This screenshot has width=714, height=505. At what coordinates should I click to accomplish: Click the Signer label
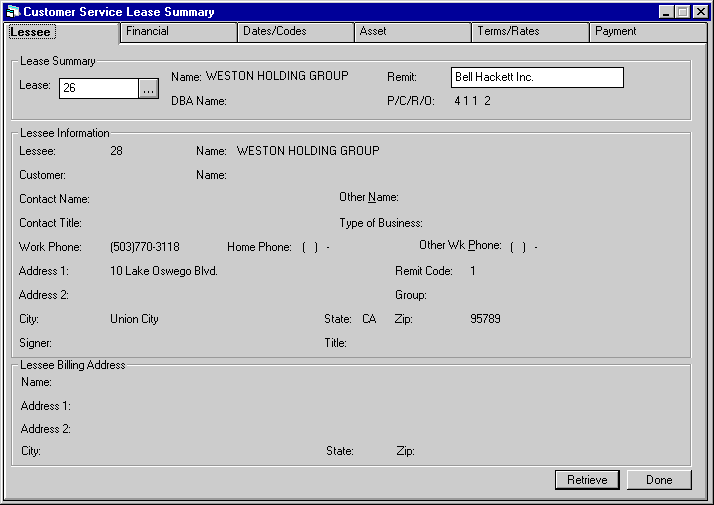[x=36, y=343]
